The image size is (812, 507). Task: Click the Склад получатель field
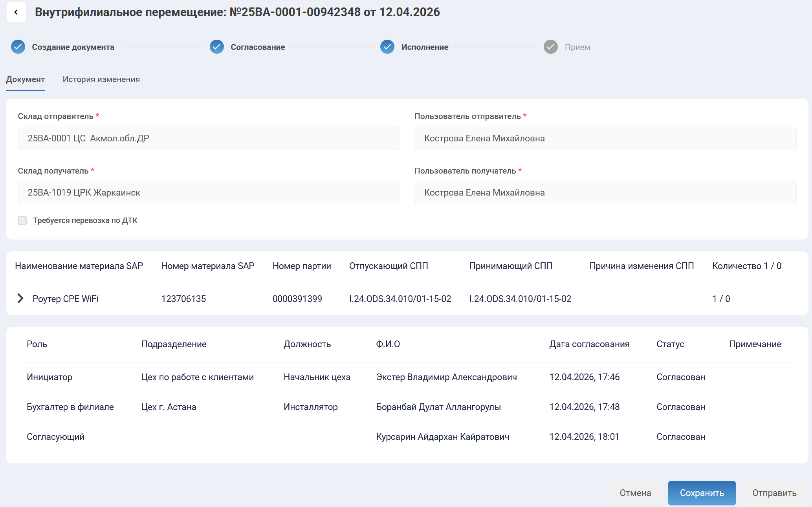pyautogui.click(x=209, y=192)
